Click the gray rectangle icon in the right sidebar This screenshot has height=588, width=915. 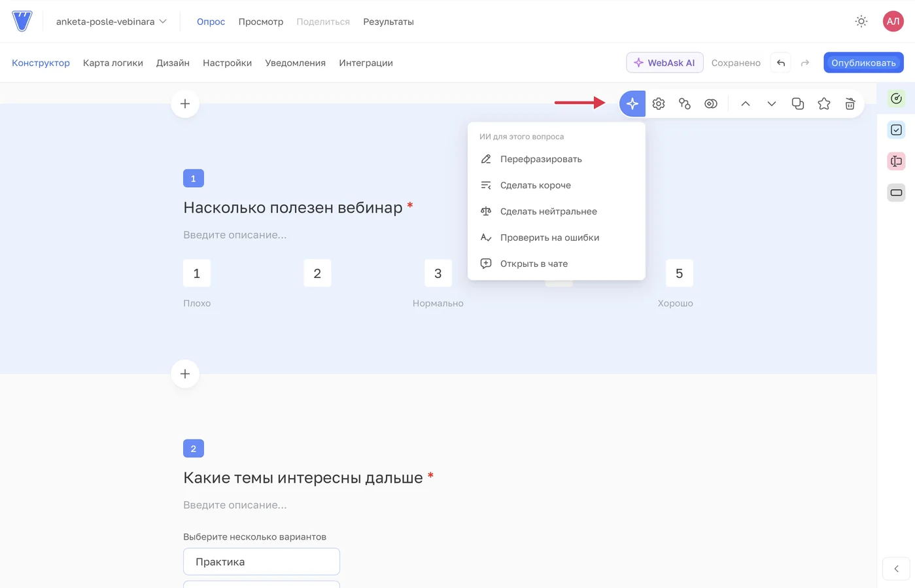pos(896,192)
